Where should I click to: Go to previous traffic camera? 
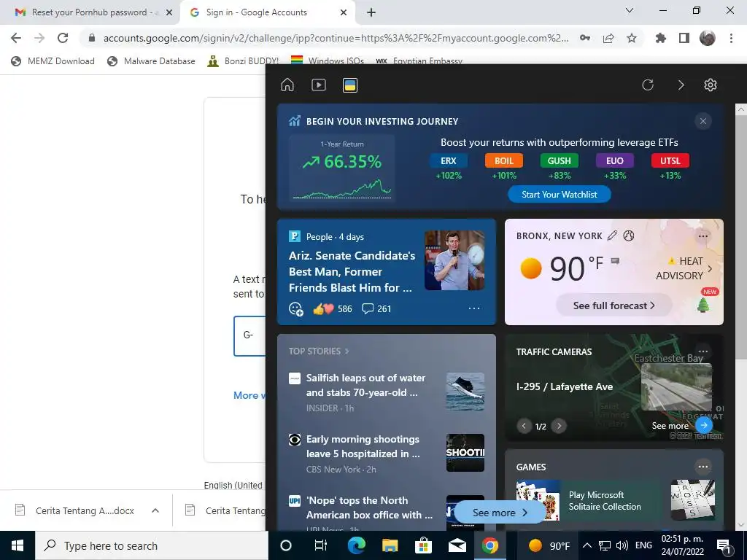tap(524, 426)
